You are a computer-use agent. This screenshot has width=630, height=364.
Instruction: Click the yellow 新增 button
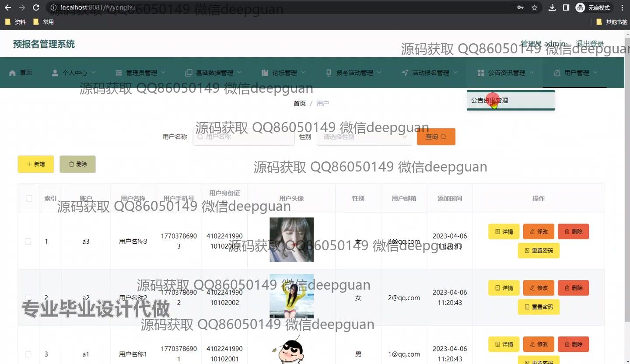36,164
